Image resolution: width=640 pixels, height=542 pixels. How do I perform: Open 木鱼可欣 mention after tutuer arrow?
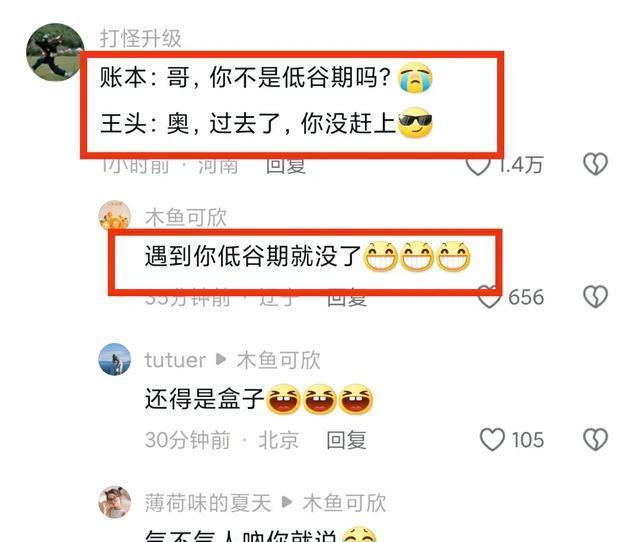(x=278, y=360)
